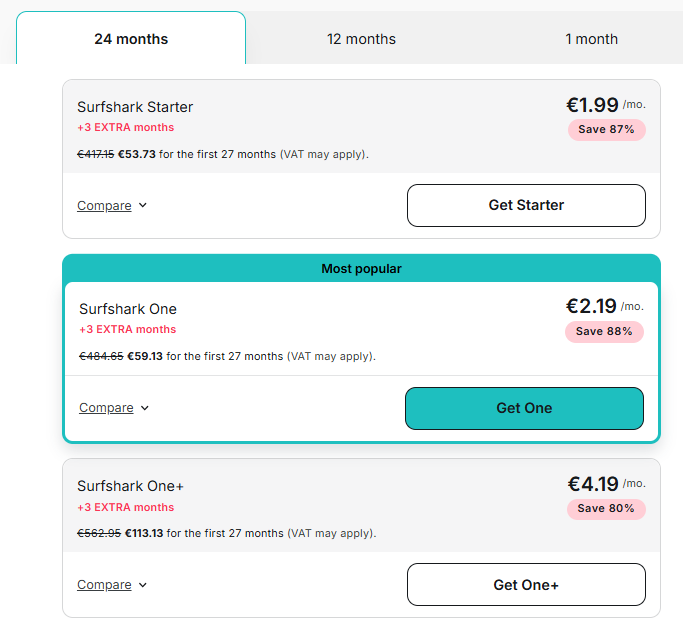Image resolution: width=683 pixels, height=629 pixels.
Task: Click the Get Starter button
Action: [x=526, y=205]
